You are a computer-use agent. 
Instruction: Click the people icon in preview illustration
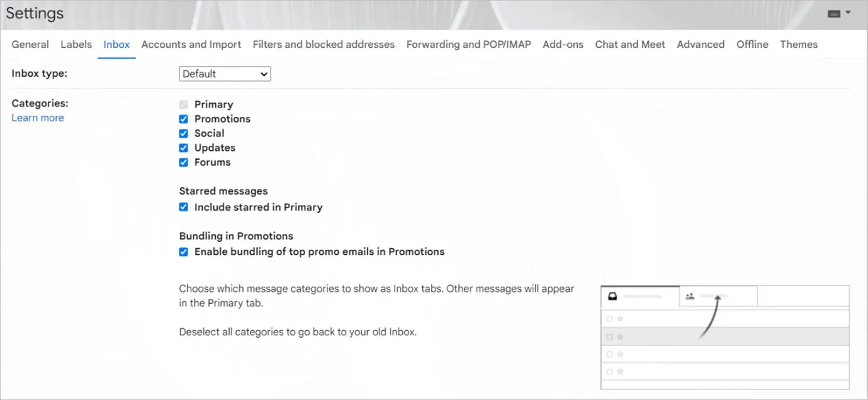[x=690, y=296]
